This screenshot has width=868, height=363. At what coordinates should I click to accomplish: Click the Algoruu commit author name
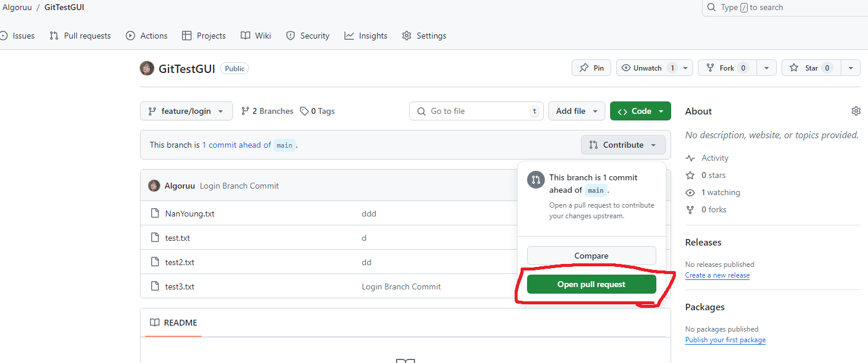180,186
